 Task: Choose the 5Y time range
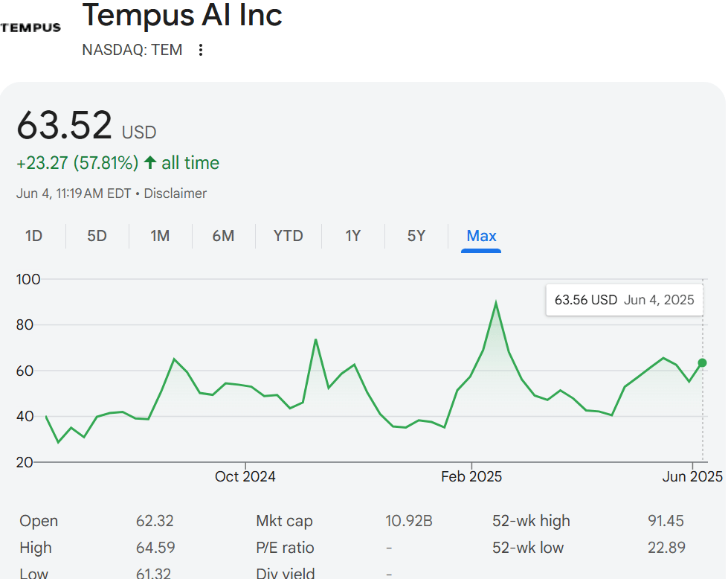pos(416,236)
